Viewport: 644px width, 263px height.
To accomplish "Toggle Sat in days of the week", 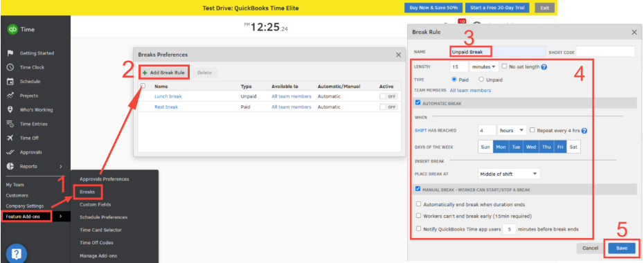I will pyautogui.click(x=573, y=147).
